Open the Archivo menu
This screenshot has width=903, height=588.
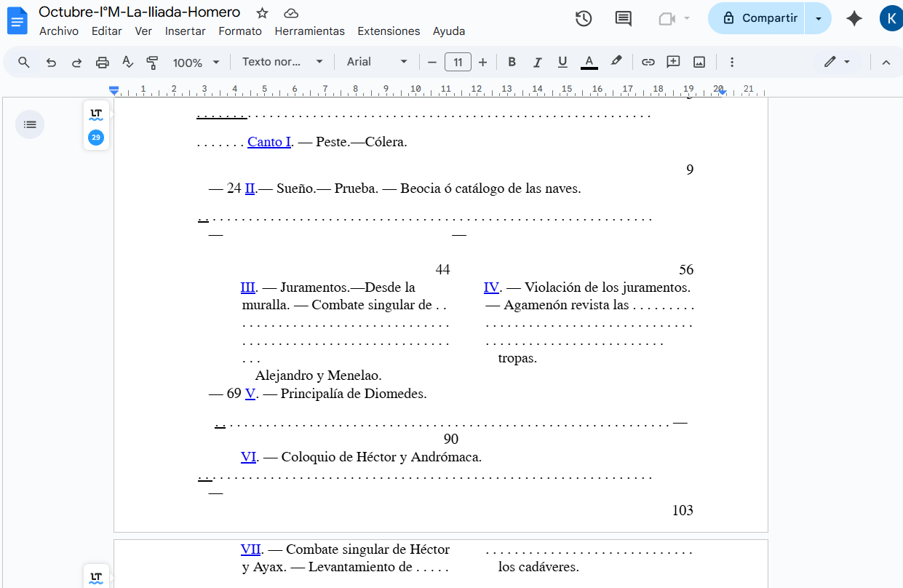[59, 31]
